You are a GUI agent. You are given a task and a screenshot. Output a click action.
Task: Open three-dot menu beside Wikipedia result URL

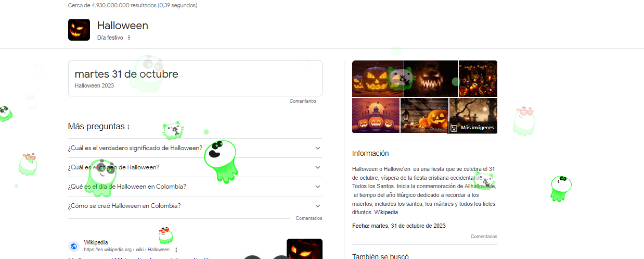click(x=176, y=250)
